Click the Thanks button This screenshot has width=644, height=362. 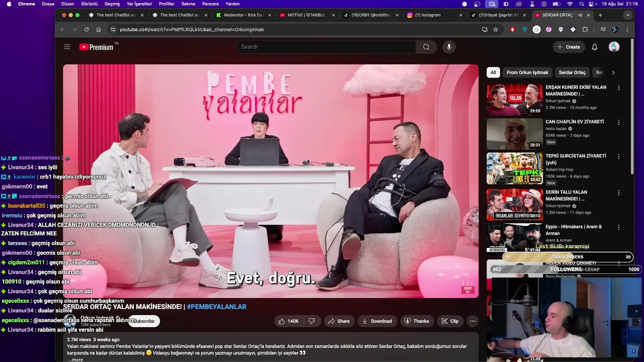(417, 321)
